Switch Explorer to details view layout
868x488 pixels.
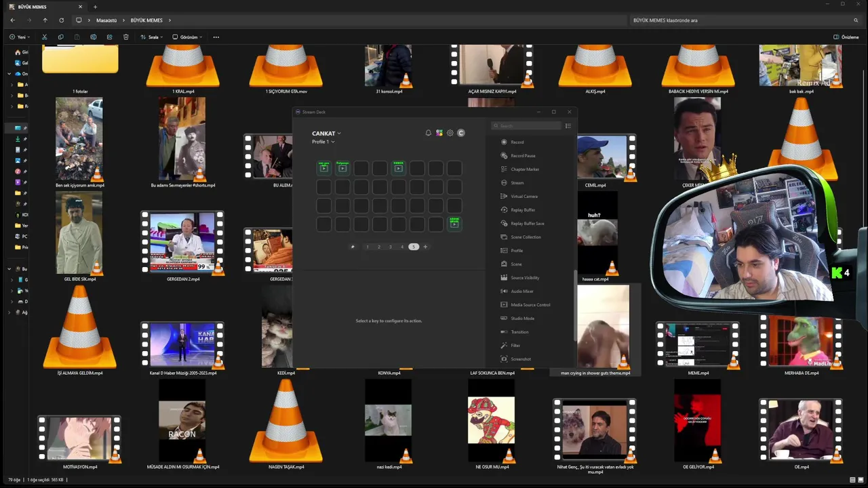pyautogui.click(x=852, y=480)
